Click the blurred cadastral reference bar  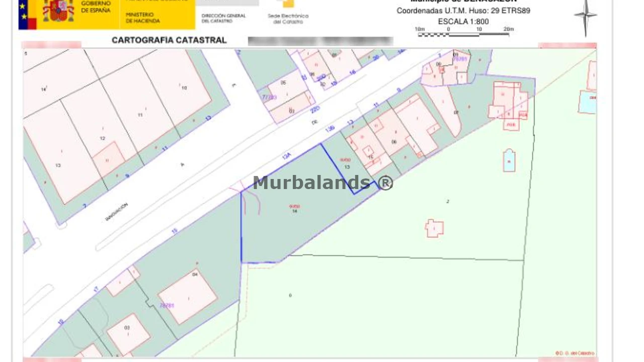coord(320,41)
